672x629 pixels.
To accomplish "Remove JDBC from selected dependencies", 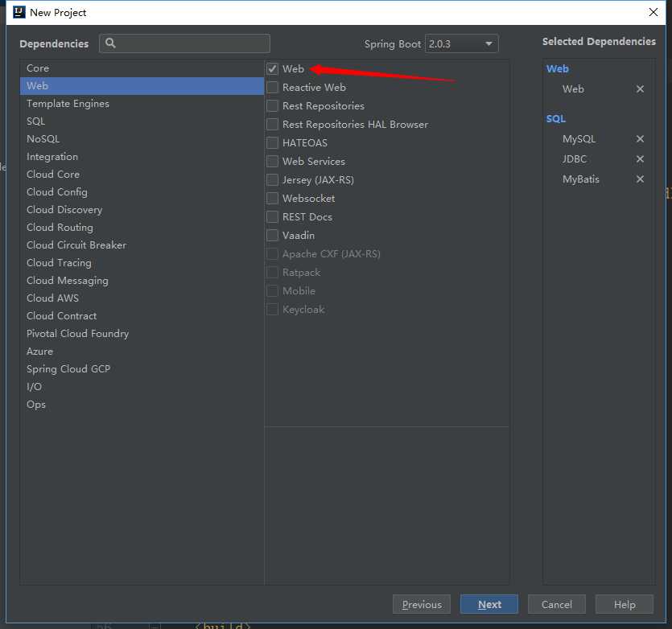I will [x=640, y=159].
